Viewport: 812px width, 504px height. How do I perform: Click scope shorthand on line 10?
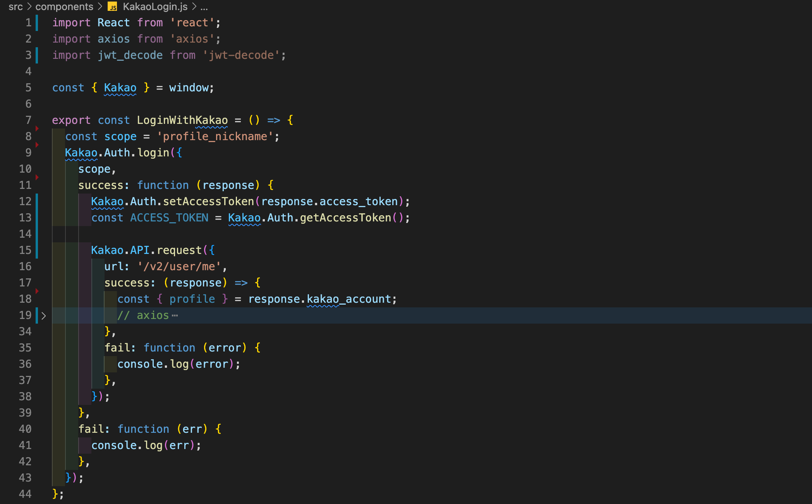(94, 169)
